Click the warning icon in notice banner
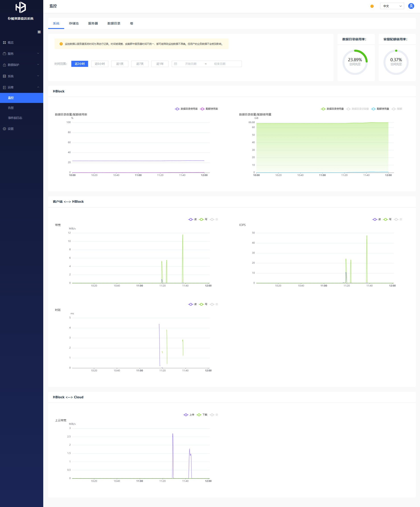This screenshot has height=507, width=420. (x=61, y=44)
